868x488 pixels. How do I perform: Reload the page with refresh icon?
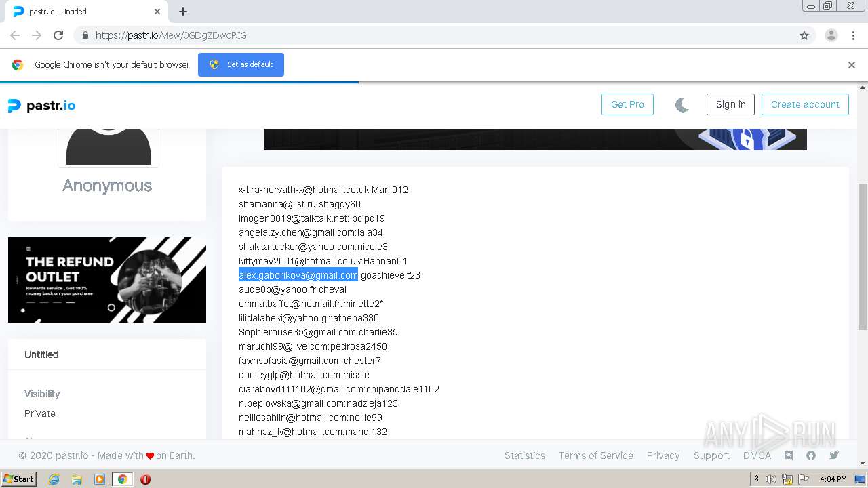[58, 35]
